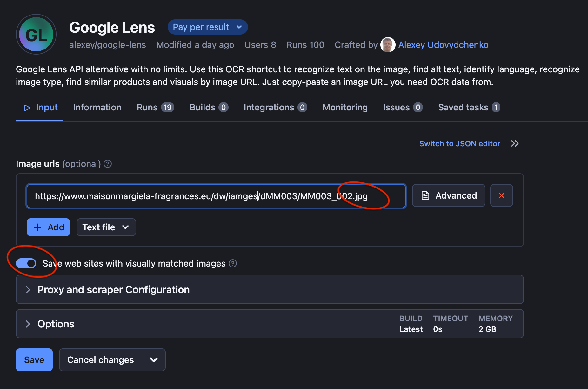588x389 pixels.
Task: Expand the Proxy and scraper Configuration section
Action: pyautogui.click(x=113, y=289)
